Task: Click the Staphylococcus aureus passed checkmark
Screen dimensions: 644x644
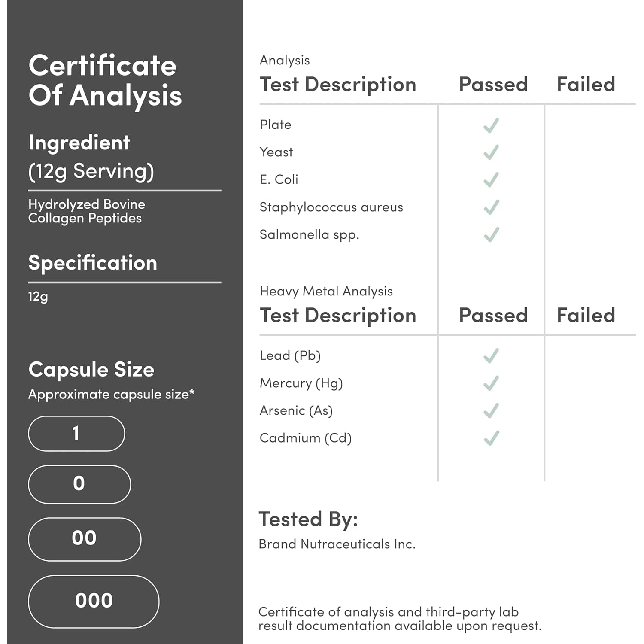Action: (491, 207)
